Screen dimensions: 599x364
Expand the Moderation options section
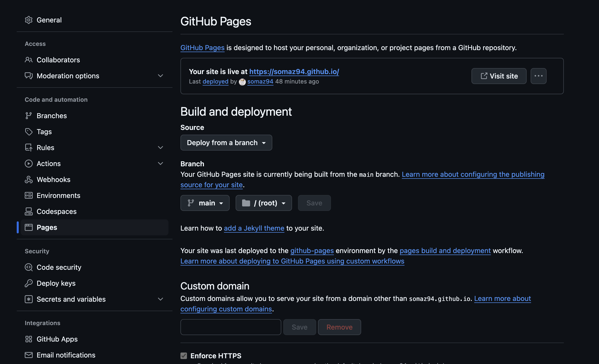160,76
